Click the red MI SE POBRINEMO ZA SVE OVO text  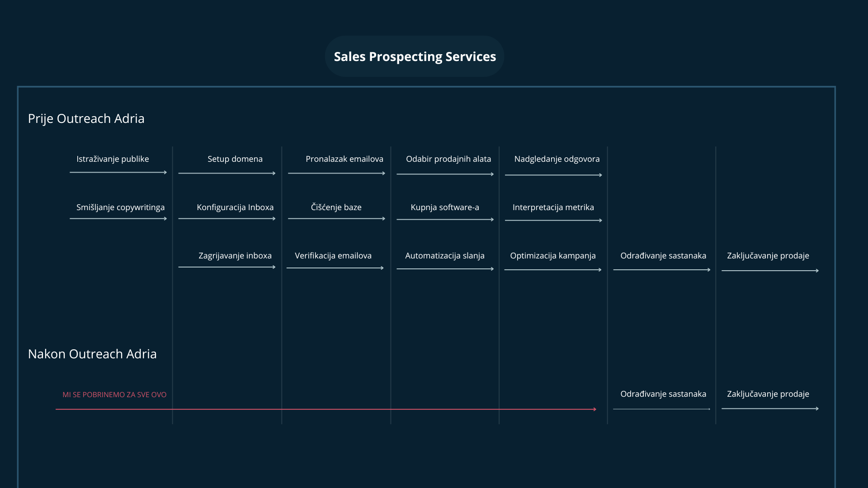point(114,395)
